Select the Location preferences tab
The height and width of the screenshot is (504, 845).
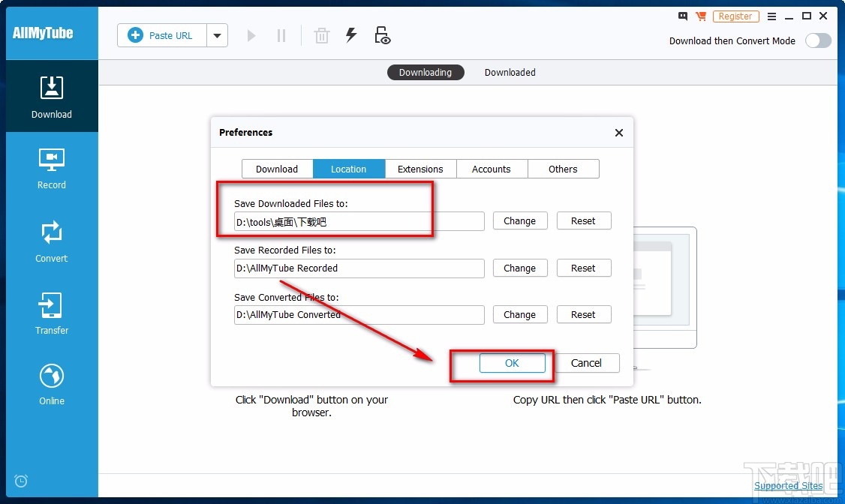click(x=349, y=169)
